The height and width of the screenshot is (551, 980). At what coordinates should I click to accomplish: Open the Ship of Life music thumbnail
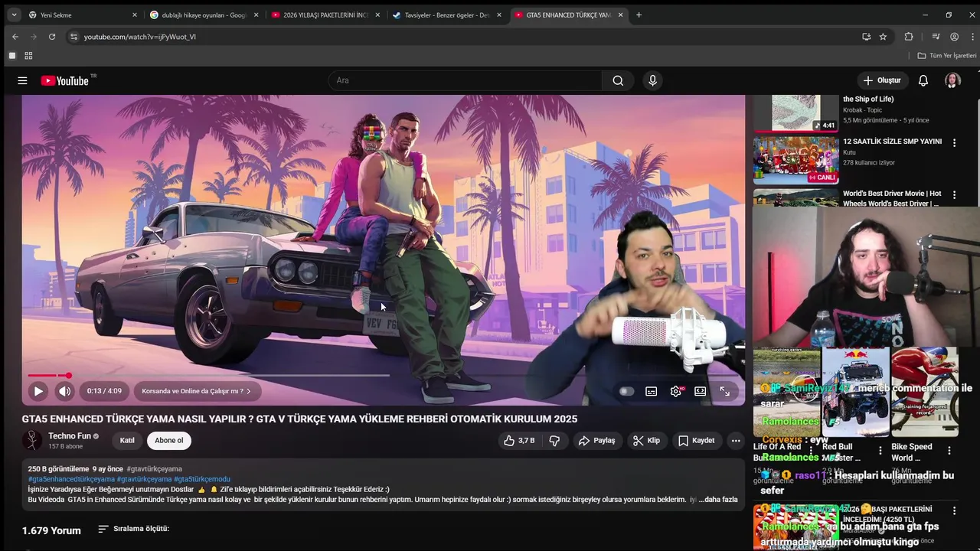795,113
